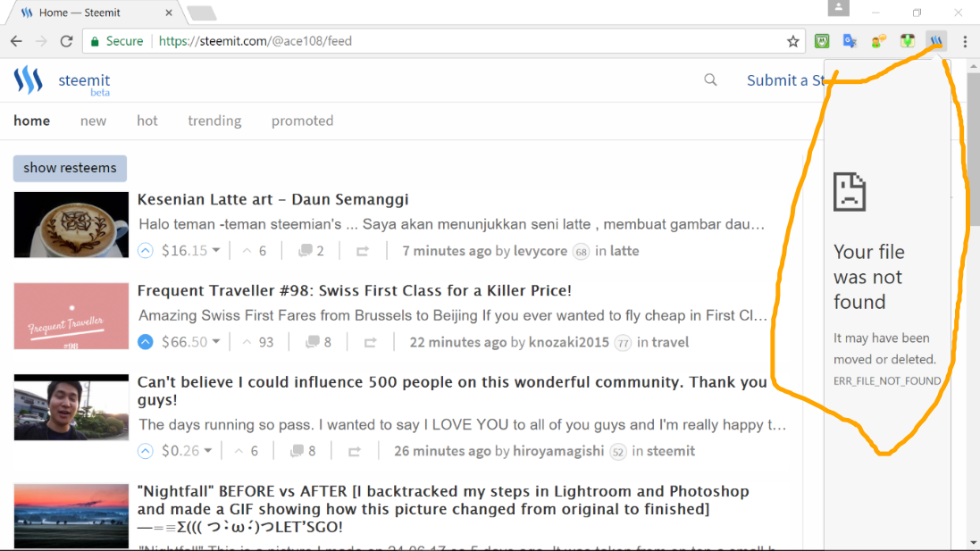The width and height of the screenshot is (980, 551).
Task: Open the pink Frequent Traveller thumbnail
Action: (71, 316)
